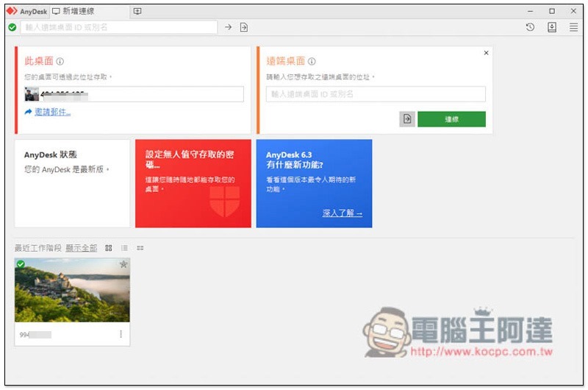Switch recent sessions to small tile view
This screenshot has height=390, width=588.
tap(140, 248)
